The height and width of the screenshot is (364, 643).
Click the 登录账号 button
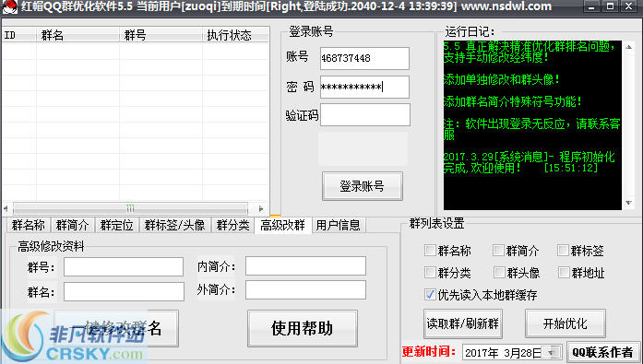pyautogui.click(x=363, y=186)
